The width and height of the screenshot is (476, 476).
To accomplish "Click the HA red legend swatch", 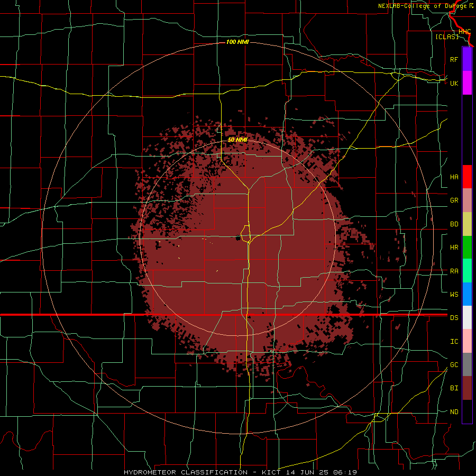I will (467, 177).
